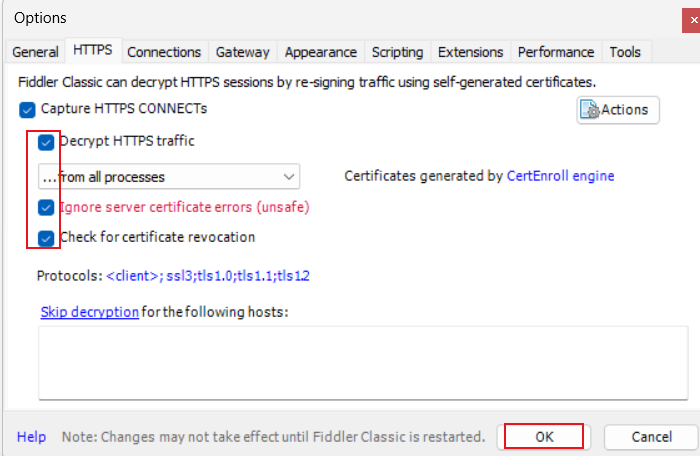Open the Actions button menu
700x456 pixels.
pos(618,110)
